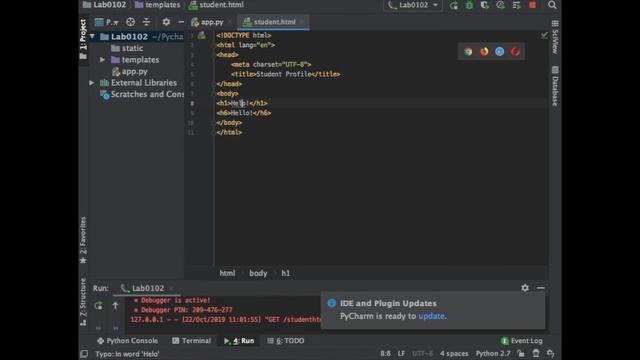The height and width of the screenshot is (360, 640).
Task: Open the Database side tab
Action: tap(555, 86)
